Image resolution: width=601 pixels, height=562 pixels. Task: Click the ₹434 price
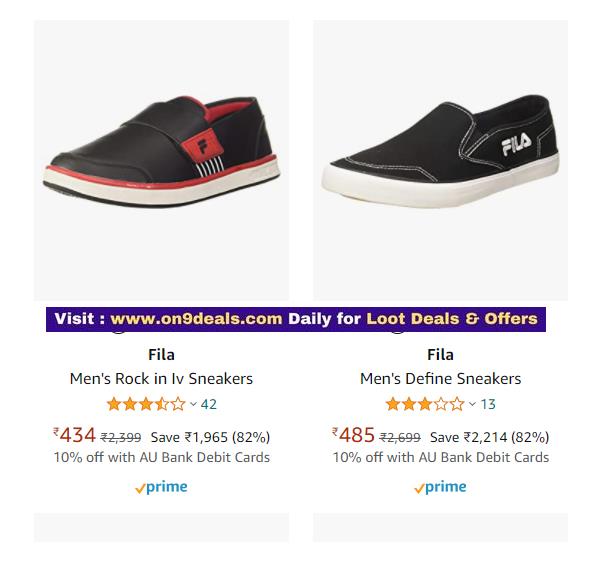point(75,435)
